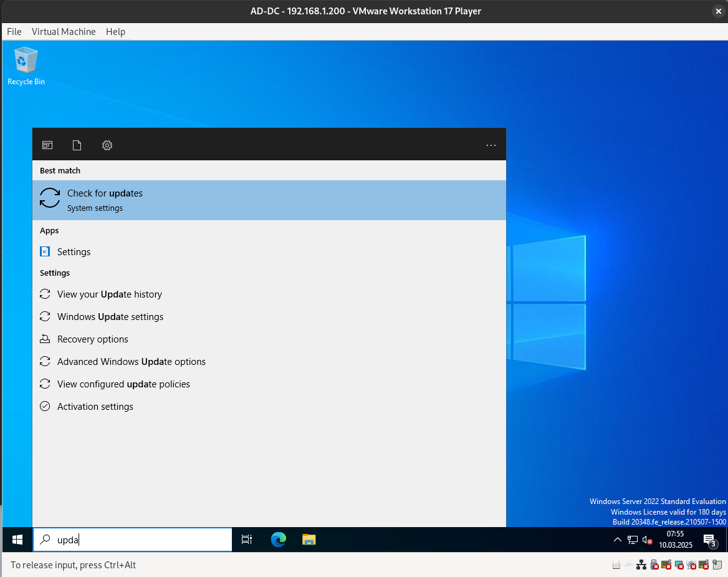Filter search results by Apps icon
Image resolution: width=728 pixels, height=577 pixels.
click(47, 145)
